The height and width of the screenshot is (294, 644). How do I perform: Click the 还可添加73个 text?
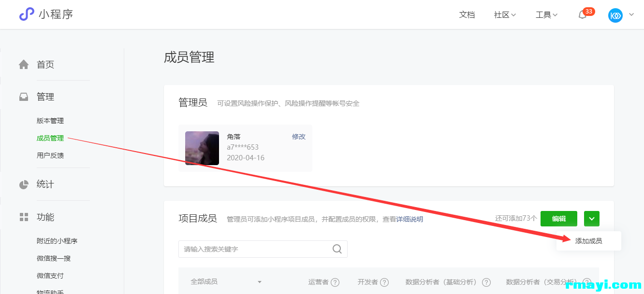(x=516, y=219)
